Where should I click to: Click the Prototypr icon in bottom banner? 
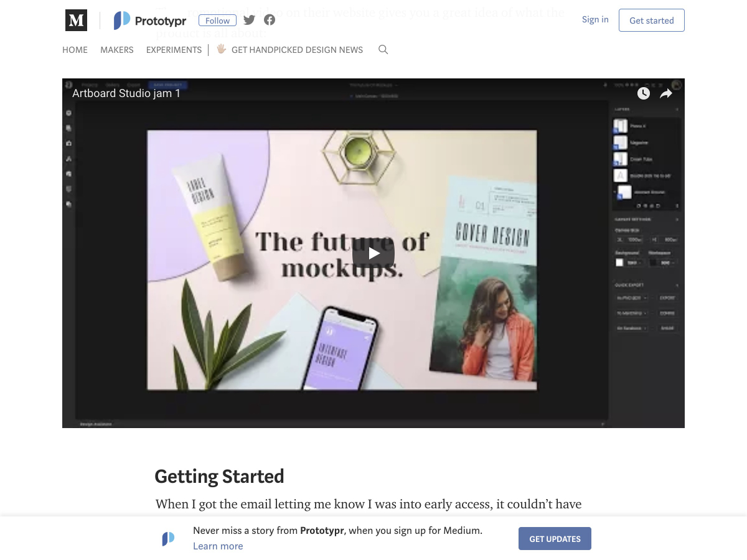point(168,539)
